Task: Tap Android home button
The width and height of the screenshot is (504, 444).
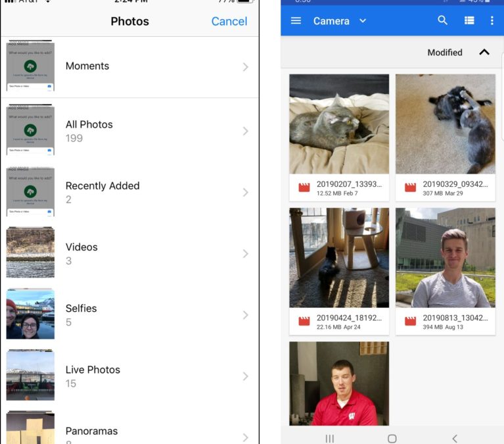Action: coord(392,439)
